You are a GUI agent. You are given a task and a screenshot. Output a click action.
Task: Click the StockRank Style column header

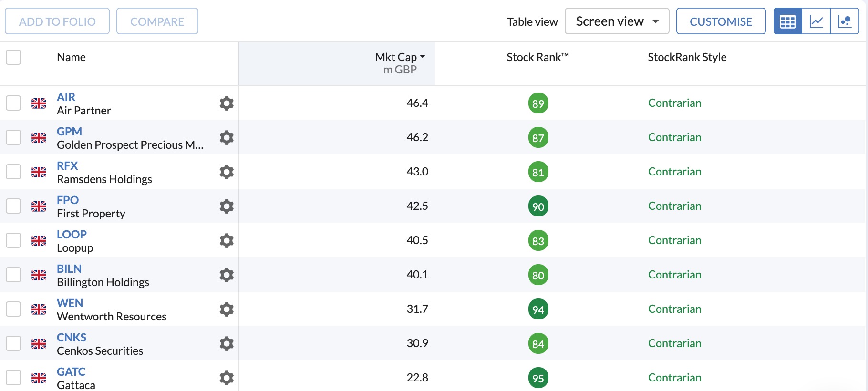687,57
